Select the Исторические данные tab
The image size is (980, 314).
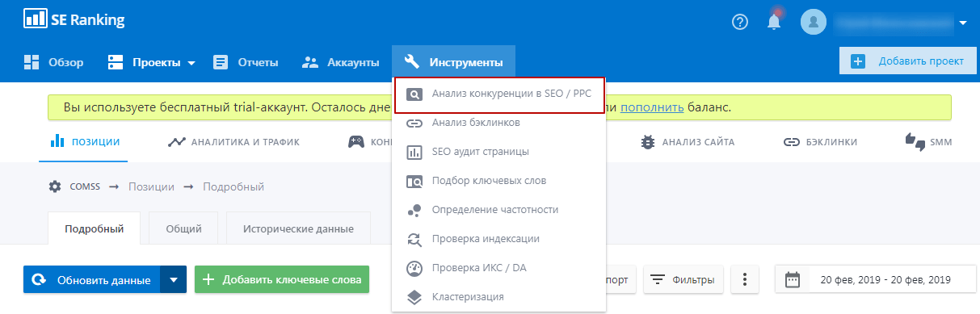point(298,228)
